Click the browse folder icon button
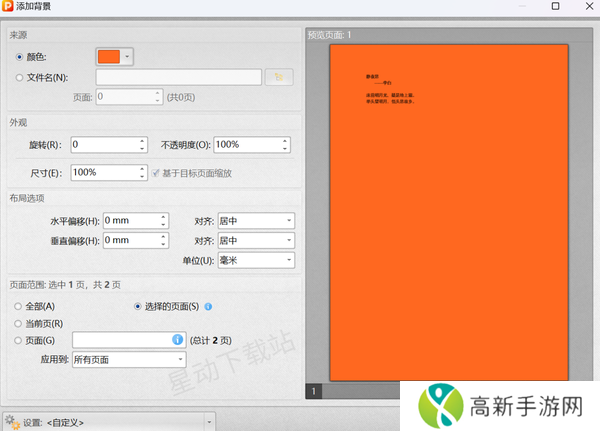This screenshot has height=431, width=600. 279,77
